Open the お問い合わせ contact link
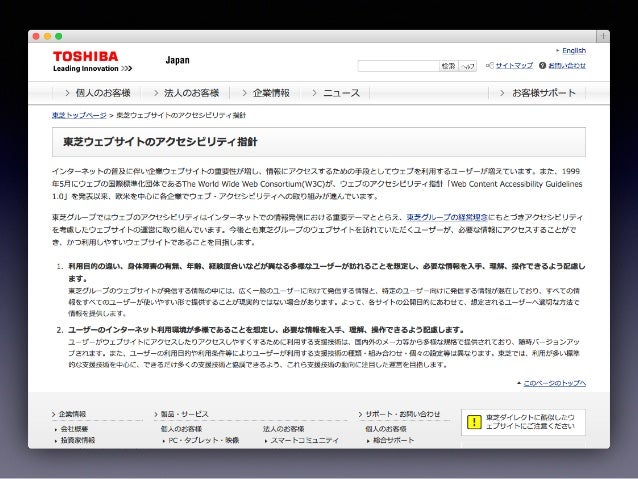The width and height of the screenshot is (638, 479). (x=567, y=65)
